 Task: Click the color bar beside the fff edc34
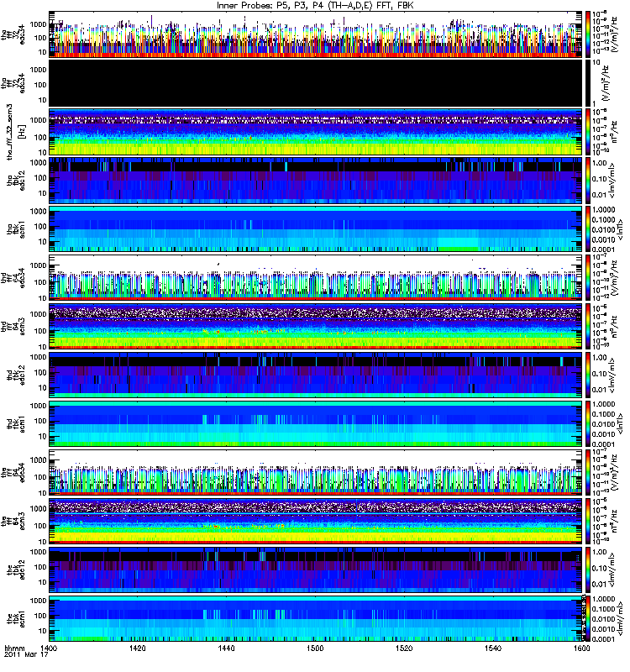588,472
